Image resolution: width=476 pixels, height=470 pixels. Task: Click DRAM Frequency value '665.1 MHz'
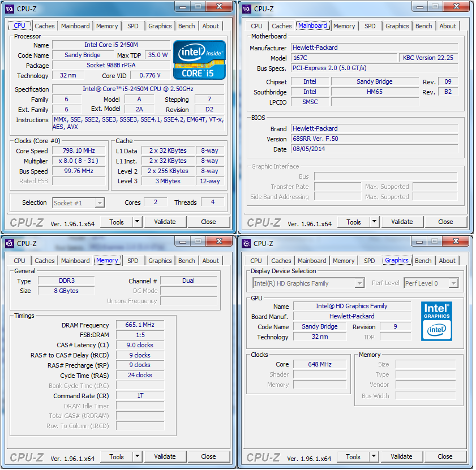pos(140,325)
